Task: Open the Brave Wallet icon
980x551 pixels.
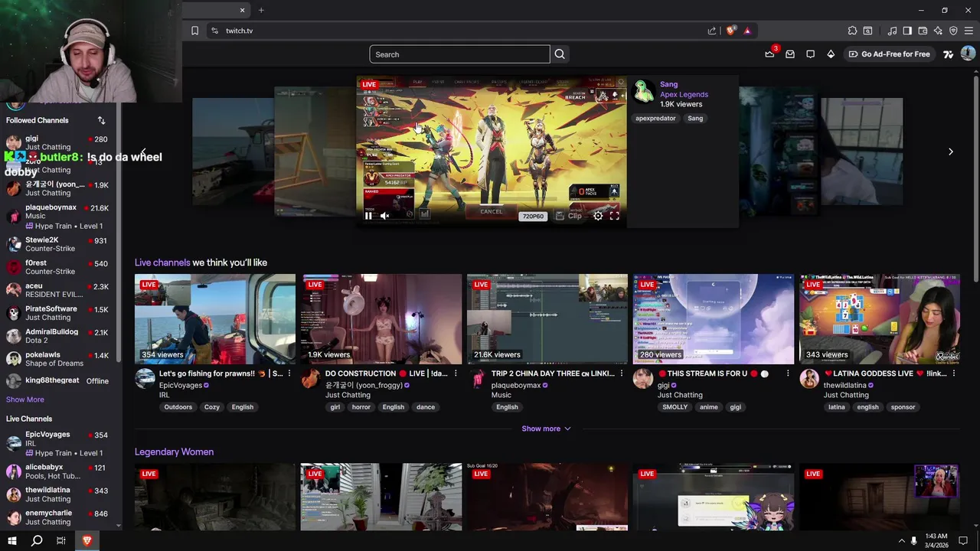Action: 923,31
